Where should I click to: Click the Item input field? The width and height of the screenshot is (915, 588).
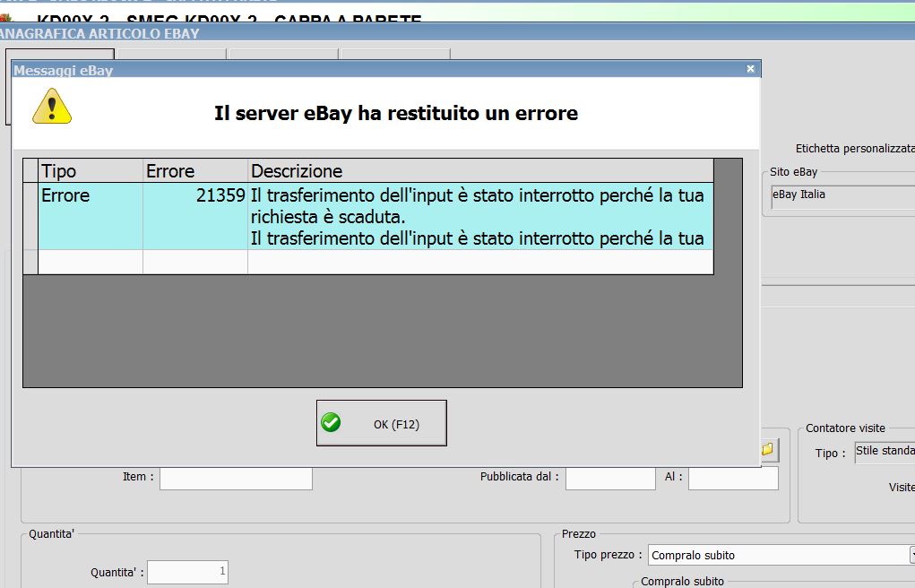pyautogui.click(x=237, y=479)
